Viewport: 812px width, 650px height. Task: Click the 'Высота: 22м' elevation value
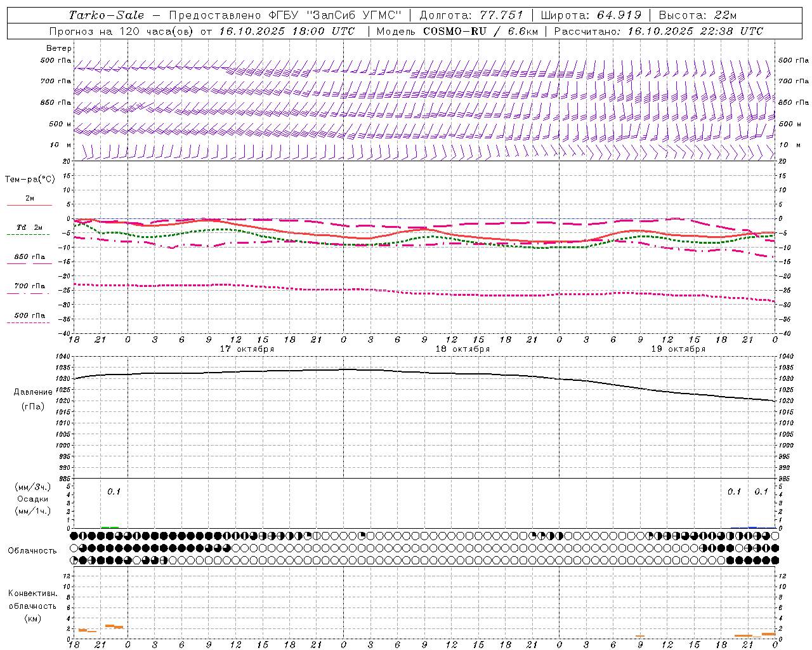click(698, 15)
